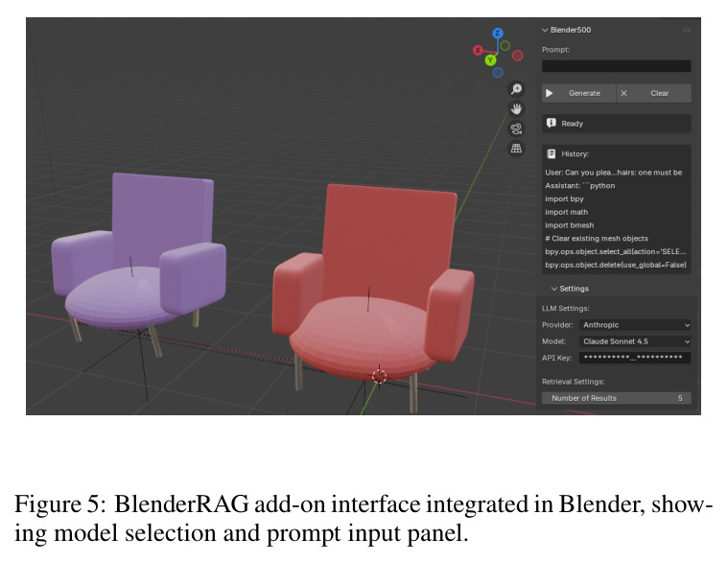Click the X icon next to Clear
Screen dimensions: 728x562
tap(624, 93)
